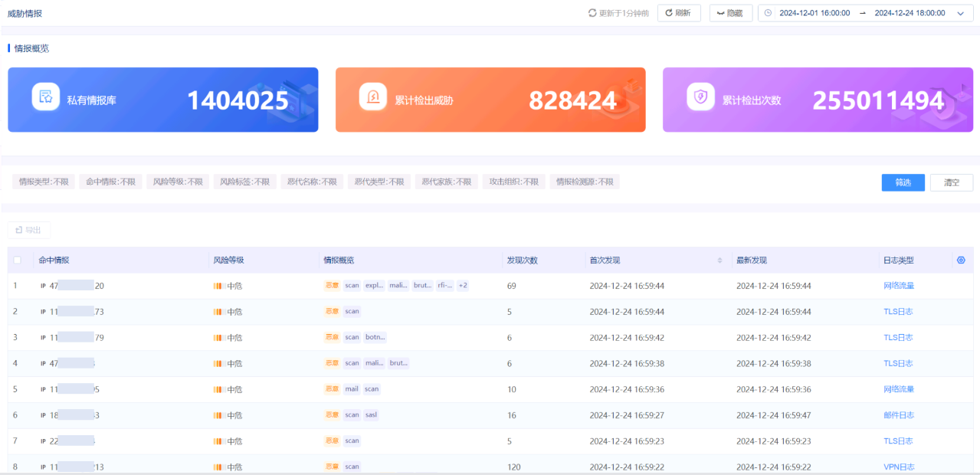This screenshot has height=475, width=980.
Task: Click the 隐藏 hide button
Action: [730, 13]
